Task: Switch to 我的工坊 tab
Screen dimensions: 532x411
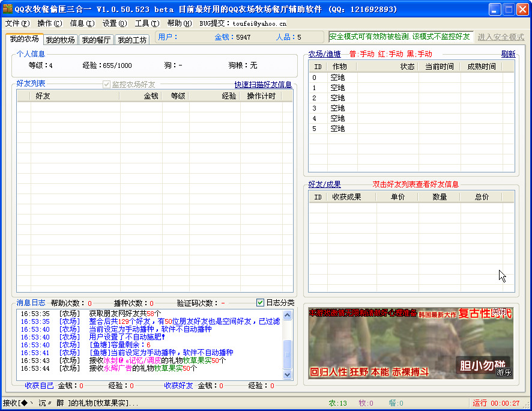Action: pyautogui.click(x=132, y=40)
